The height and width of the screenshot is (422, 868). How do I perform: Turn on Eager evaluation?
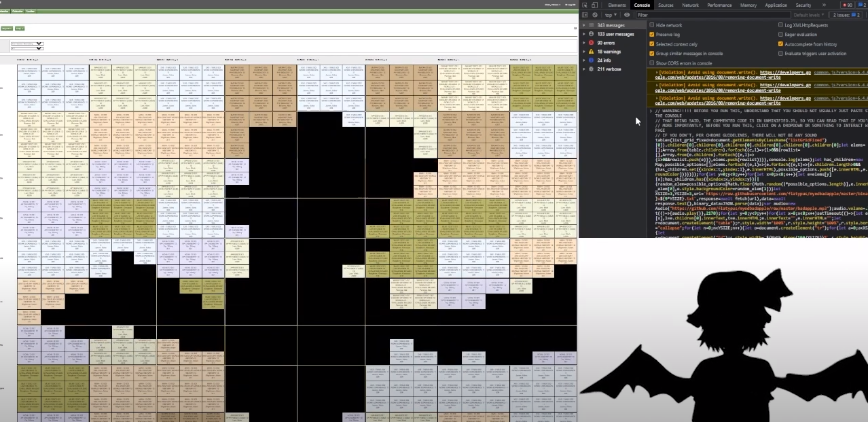pos(780,35)
